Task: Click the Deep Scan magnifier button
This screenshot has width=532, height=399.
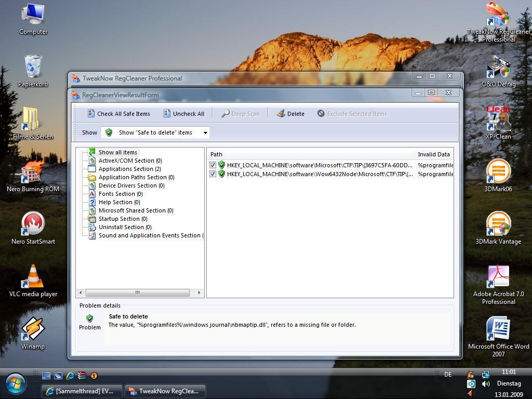Action: point(240,114)
